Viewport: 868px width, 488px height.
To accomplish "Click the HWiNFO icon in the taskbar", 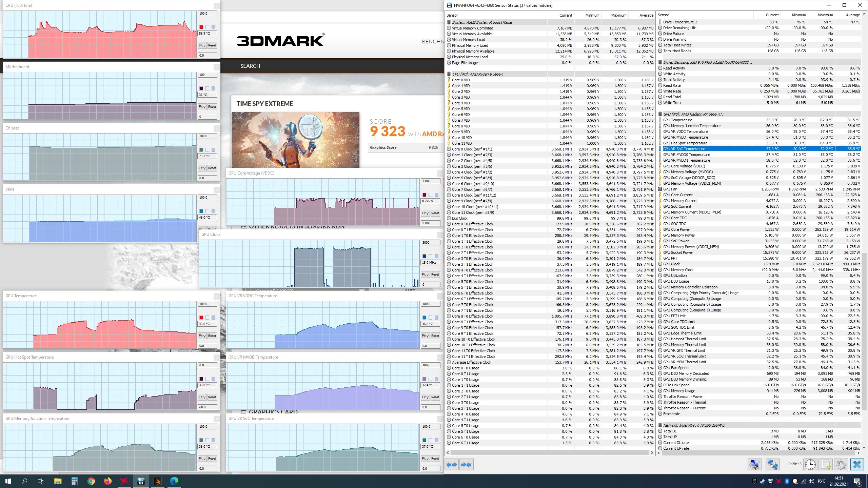I will click(x=141, y=481).
